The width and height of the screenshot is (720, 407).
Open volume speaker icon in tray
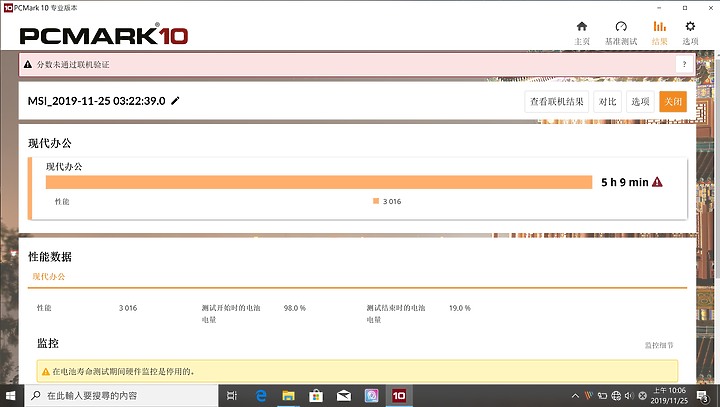coord(629,396)
